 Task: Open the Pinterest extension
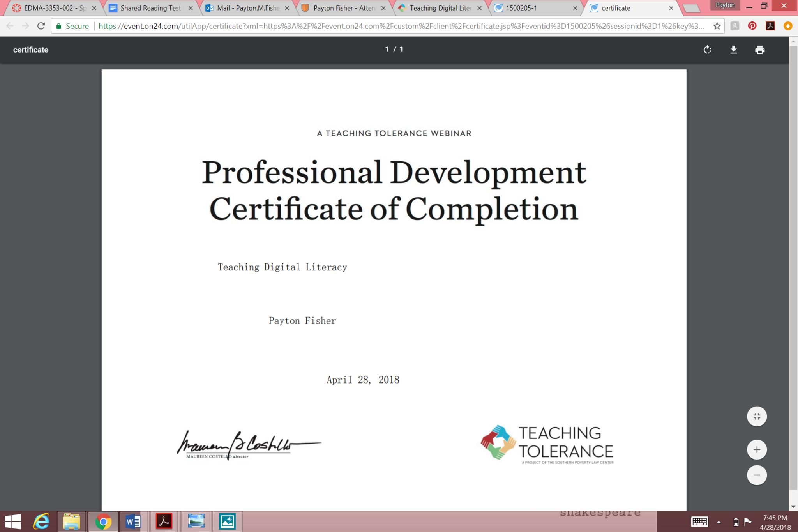(752, 26)
